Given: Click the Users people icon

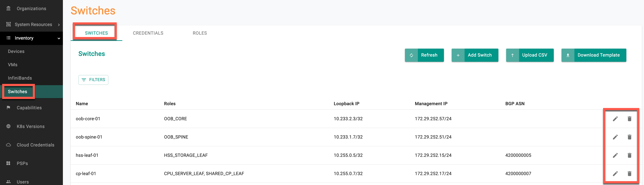Looking at the screenshot, I should [8, 182].
